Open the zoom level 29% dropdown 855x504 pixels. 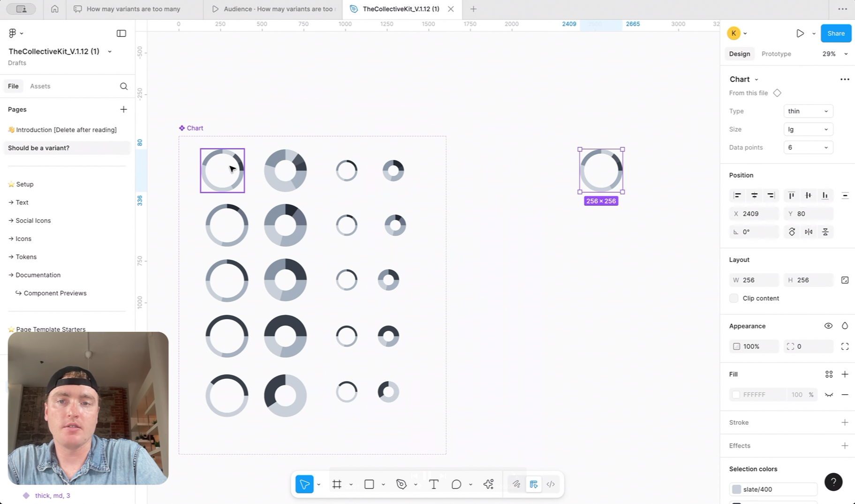point(835,54)
